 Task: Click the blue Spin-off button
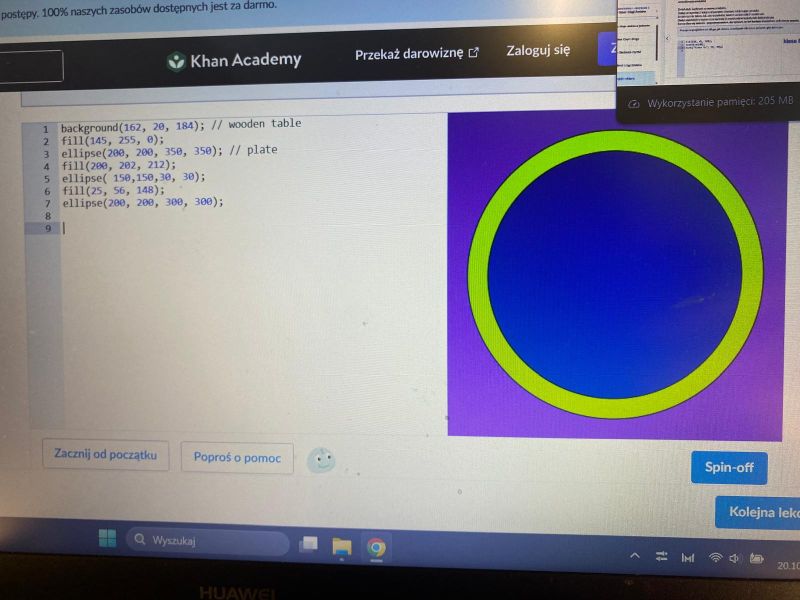[x=728, y=468]
